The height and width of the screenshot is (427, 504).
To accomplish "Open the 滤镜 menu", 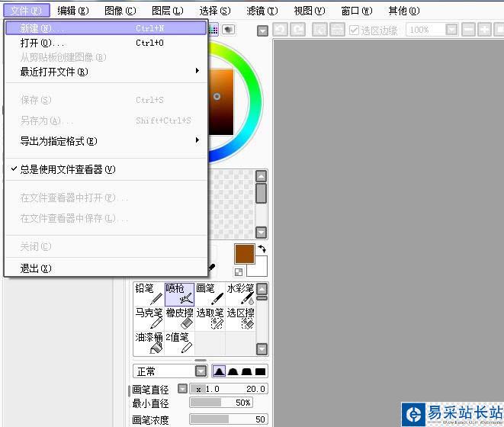I will point(262,11).
